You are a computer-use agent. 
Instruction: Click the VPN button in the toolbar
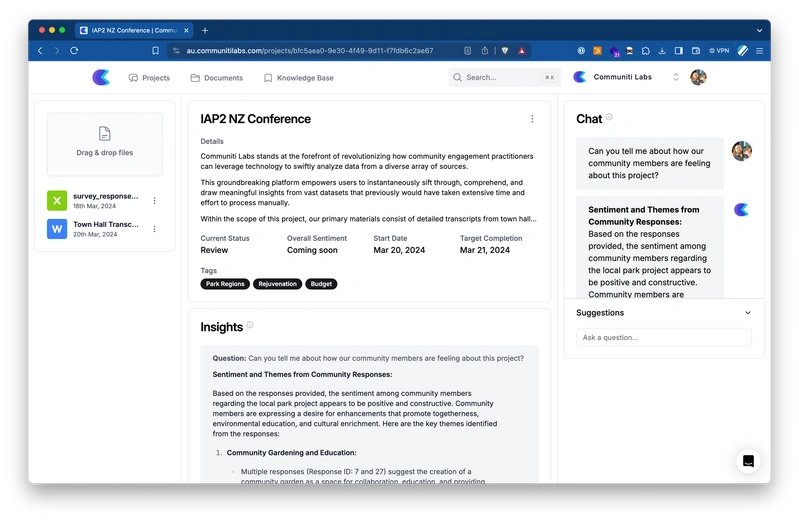719,50
